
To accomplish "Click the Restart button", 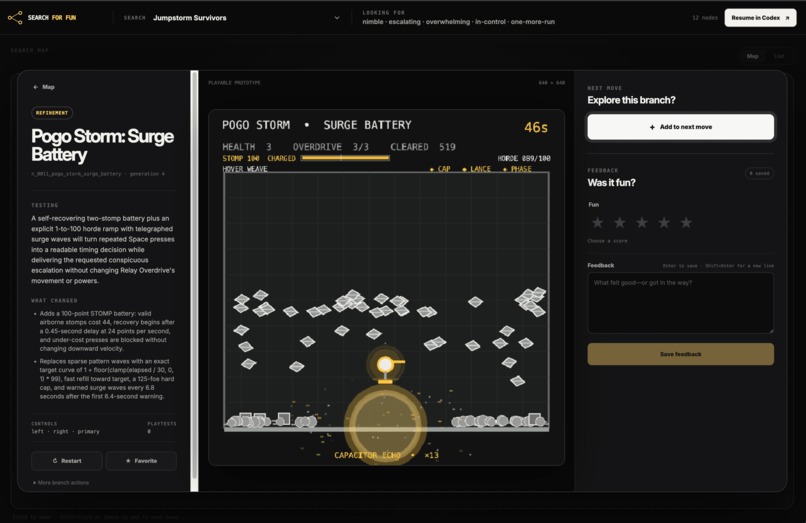I will (x=67, y=461).
